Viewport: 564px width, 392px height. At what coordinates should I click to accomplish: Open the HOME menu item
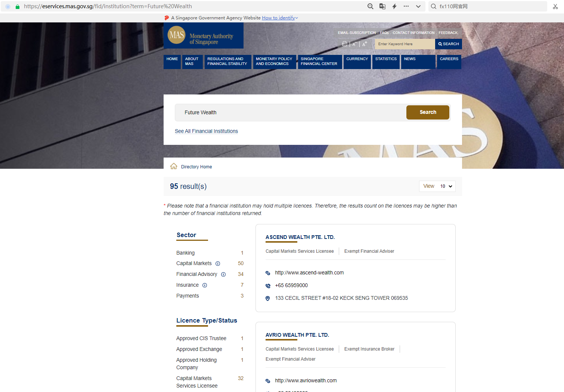(172, 62)
